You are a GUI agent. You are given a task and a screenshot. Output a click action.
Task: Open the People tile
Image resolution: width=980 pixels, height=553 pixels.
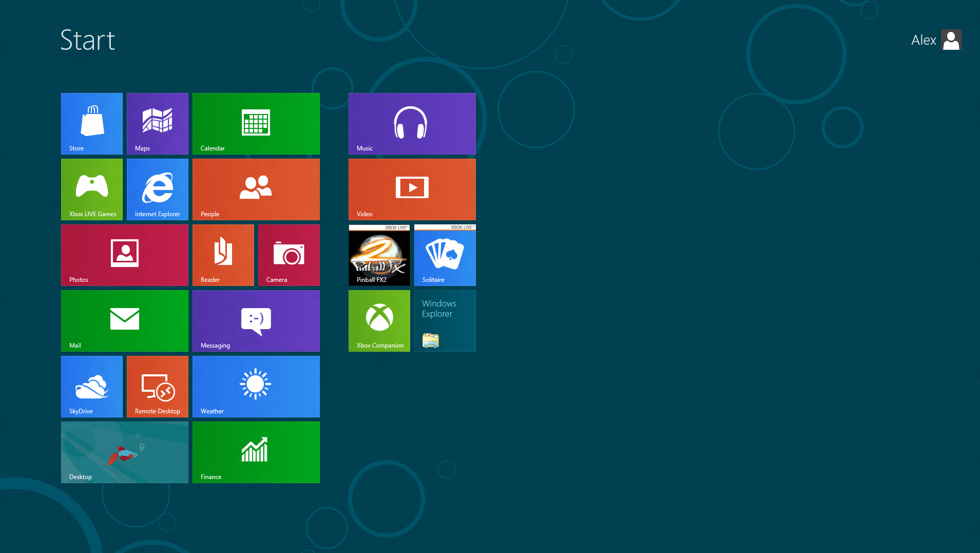(x=256, y=189)
